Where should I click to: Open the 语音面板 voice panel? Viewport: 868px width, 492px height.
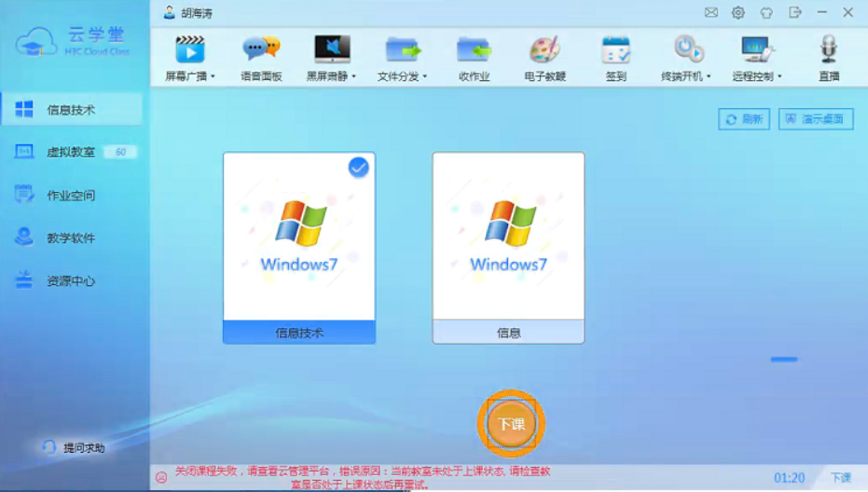(x=261, y=49)
